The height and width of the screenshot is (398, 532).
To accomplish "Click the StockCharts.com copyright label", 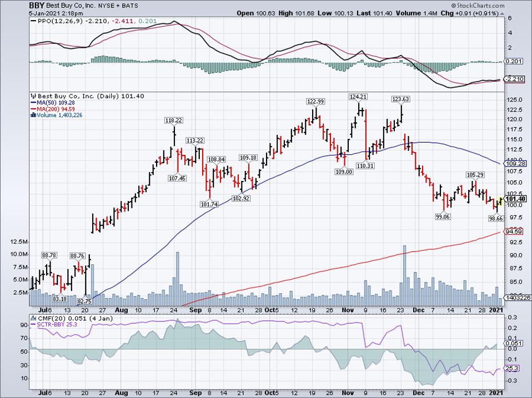I will [x=478, y=6].
